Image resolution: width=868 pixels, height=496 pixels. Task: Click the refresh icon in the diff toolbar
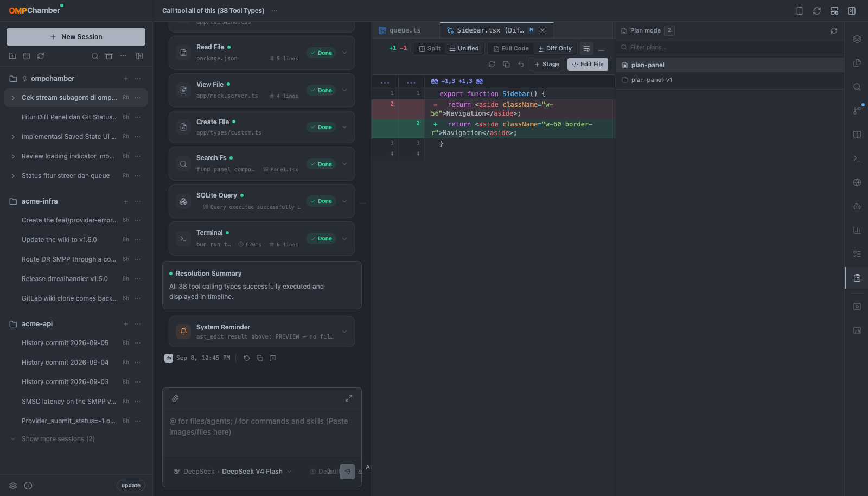pyautogui.click(x=492, y=64)
